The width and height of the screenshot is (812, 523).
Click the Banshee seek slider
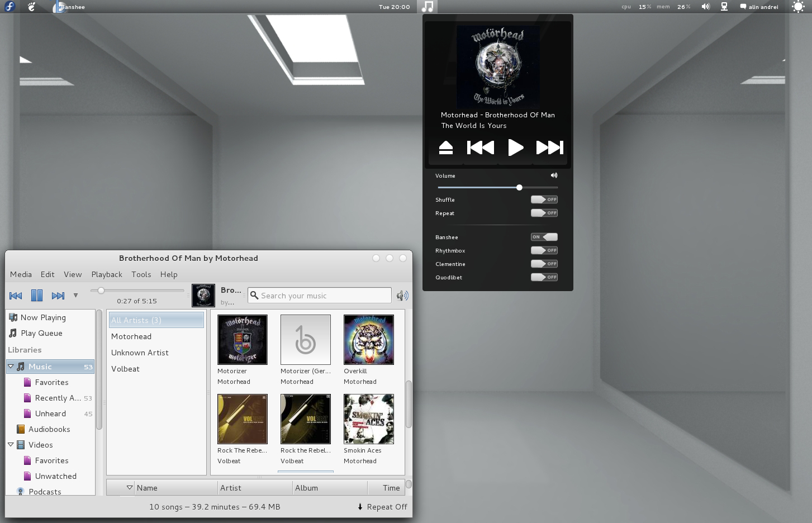(137, 291)
